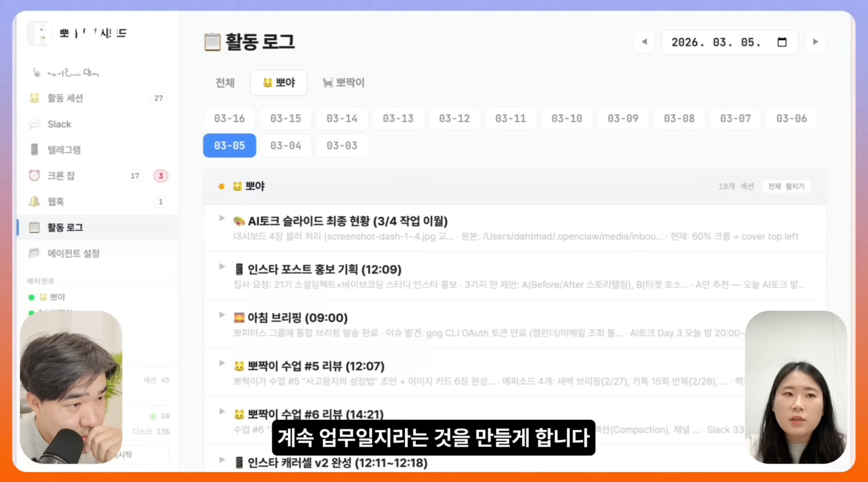Click the 디스크 13% usage indicator
The width and height of the screenshot is (868, 482).
[x=150, y=431]
